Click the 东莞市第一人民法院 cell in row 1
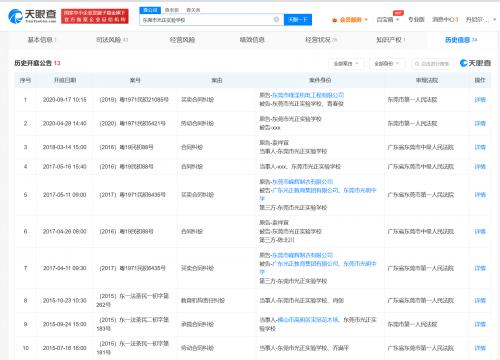 click(412, 99)
